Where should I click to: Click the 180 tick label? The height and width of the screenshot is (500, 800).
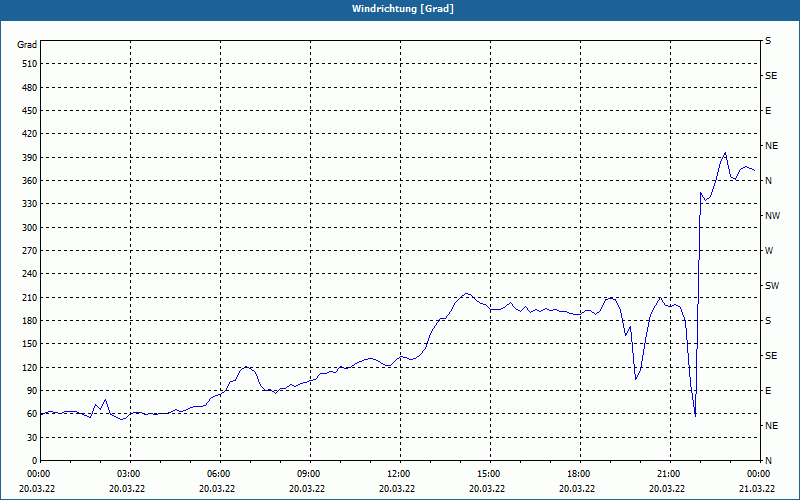click(30, 320)
